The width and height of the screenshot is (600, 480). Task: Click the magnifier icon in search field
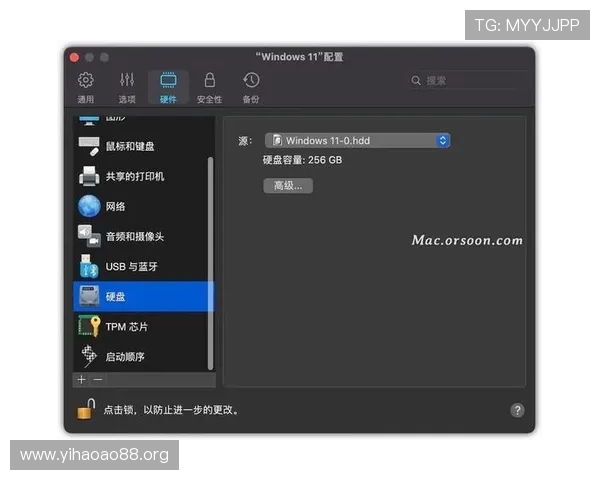(416, 81)
